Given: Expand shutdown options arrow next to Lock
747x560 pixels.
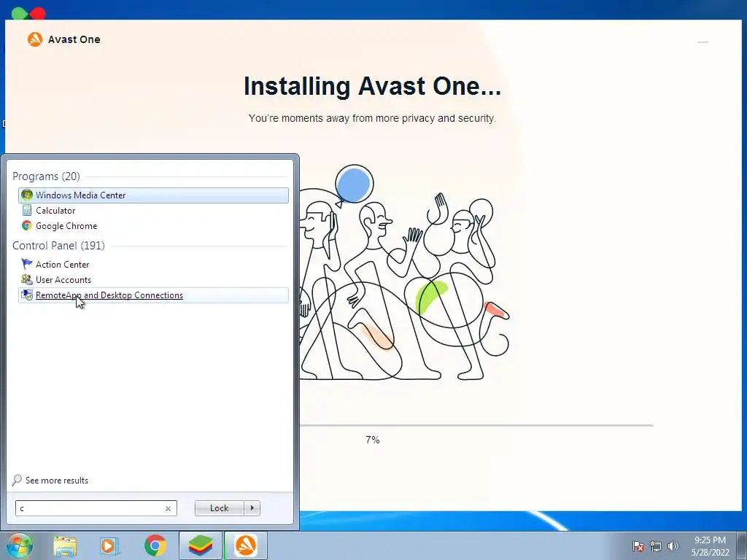Looking at the screenshot, I should 252,508.
